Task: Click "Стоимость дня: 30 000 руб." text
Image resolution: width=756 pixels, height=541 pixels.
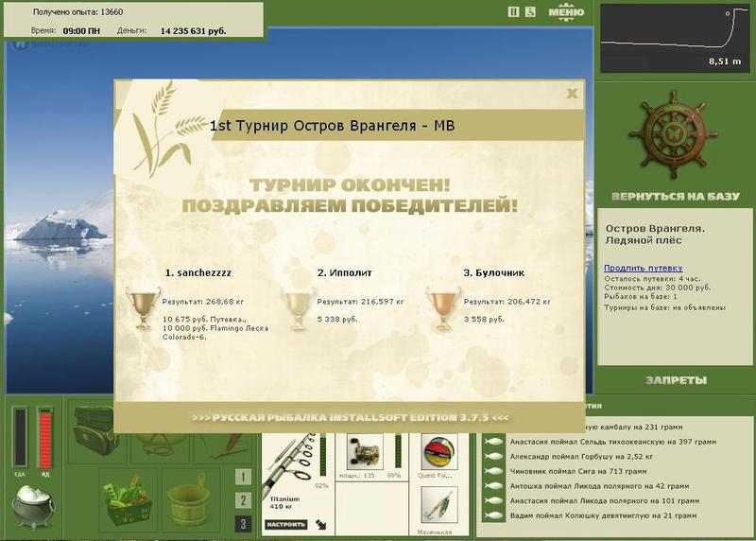Action: (x=657, y=288)
